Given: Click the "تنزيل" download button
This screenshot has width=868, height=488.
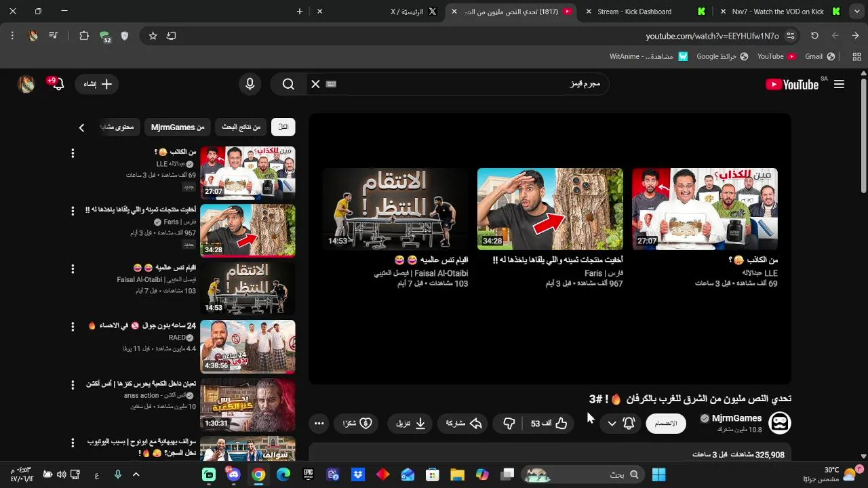Looking at the screenshot, I should [x=411, y=424].
